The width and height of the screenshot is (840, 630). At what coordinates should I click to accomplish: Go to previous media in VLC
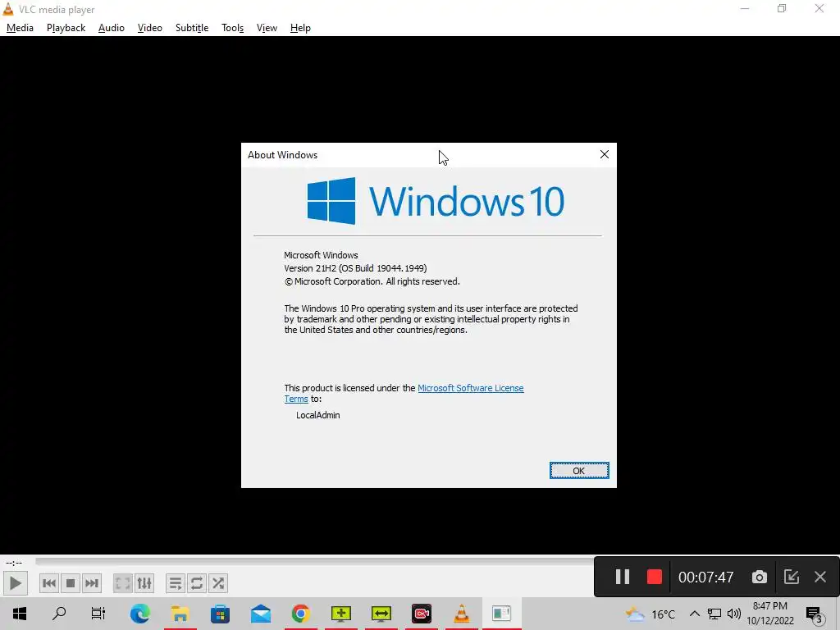click(x=48, y=583)
